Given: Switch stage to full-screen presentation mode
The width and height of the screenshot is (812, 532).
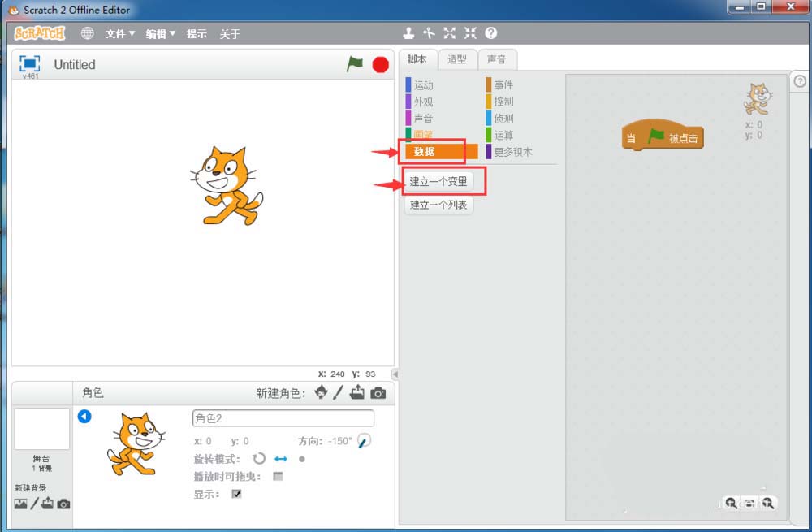Looking at the screenshot, I should [x=29, y=63].
